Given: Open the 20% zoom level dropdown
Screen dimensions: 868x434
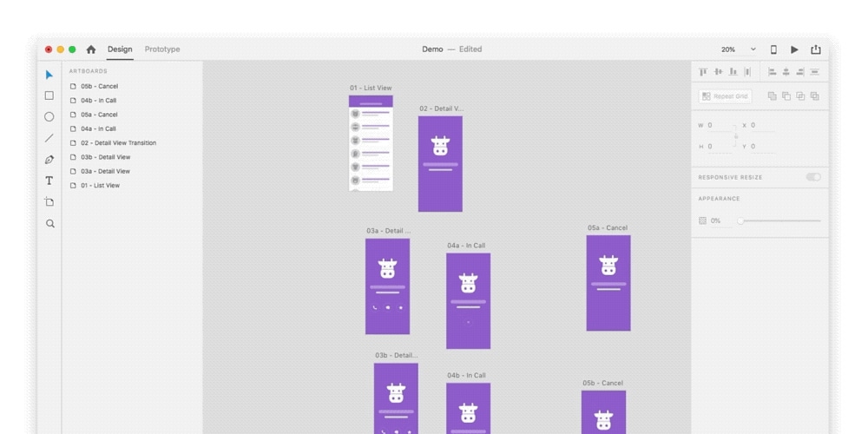Looking at the screenshot, I should click(x=739, y=49).
